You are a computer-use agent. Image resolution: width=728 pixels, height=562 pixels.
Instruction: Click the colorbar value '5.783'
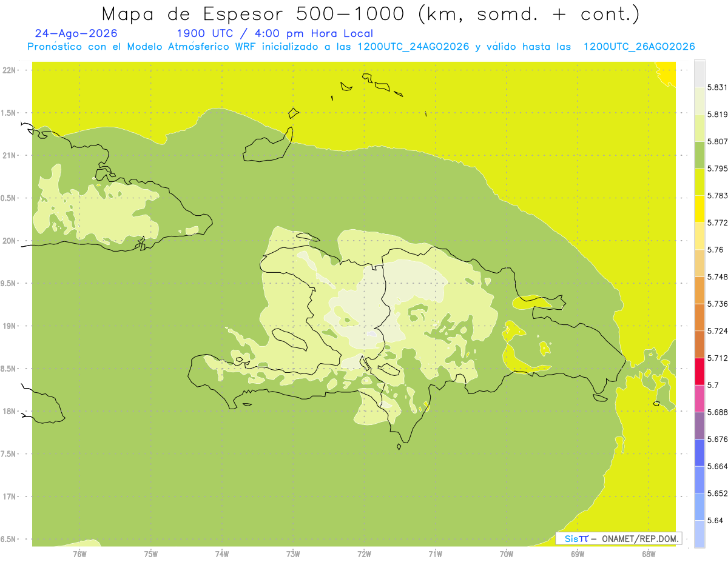(717, 196)
